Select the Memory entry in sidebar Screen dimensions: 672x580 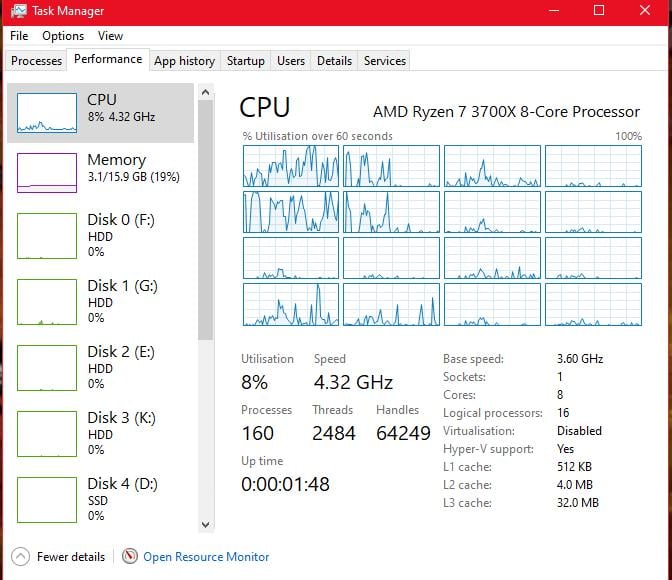[x=101, y=172]
